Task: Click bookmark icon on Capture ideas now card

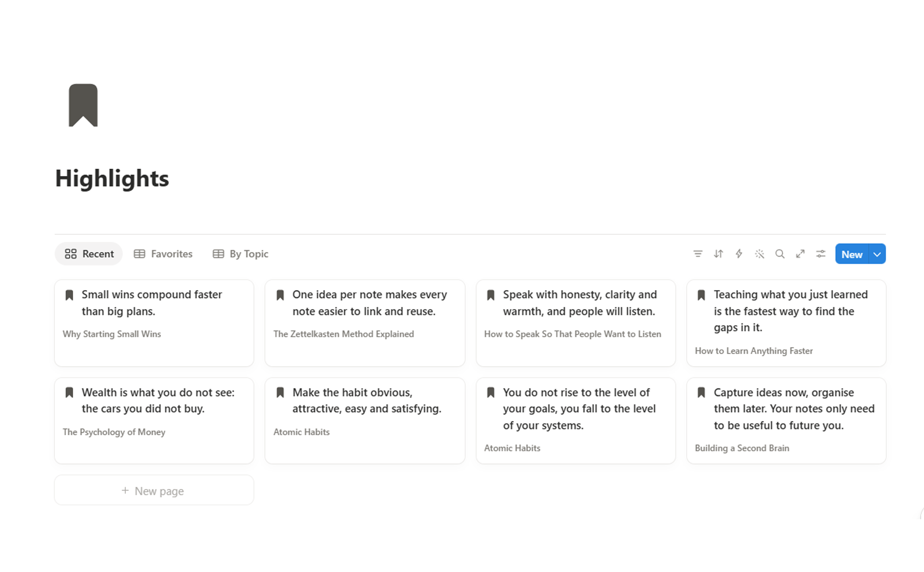Action: tap(701, 393)
